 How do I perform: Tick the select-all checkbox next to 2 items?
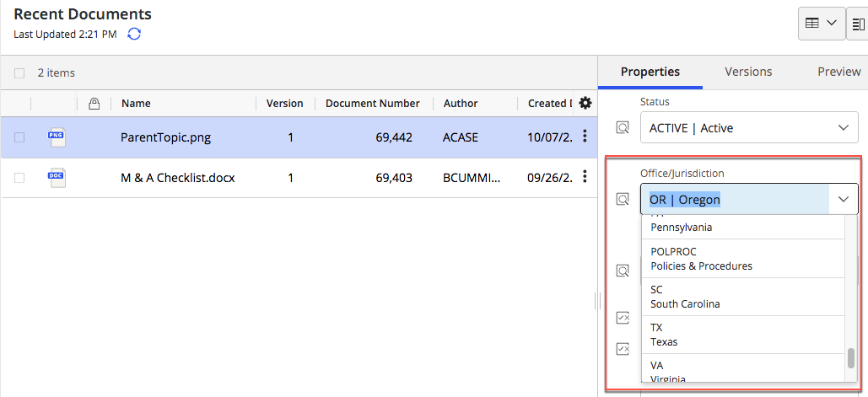pos(19,73)
